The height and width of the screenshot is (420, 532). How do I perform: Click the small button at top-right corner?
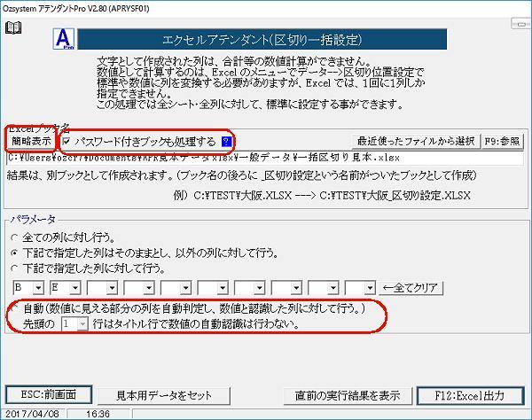520,24
